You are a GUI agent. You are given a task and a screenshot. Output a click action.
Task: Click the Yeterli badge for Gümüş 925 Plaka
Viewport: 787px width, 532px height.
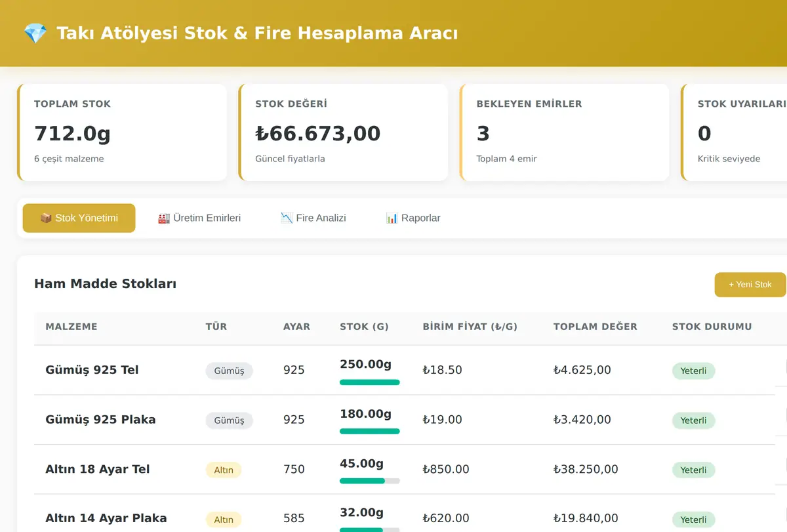click(x=694, y=420)
